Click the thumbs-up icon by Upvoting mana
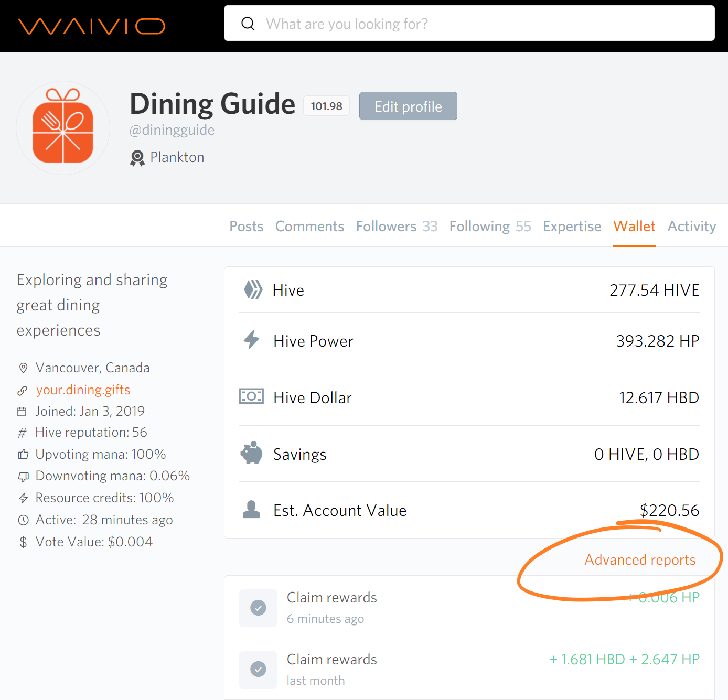This screenshot has width=728, height=700. (x=23, y=454)
